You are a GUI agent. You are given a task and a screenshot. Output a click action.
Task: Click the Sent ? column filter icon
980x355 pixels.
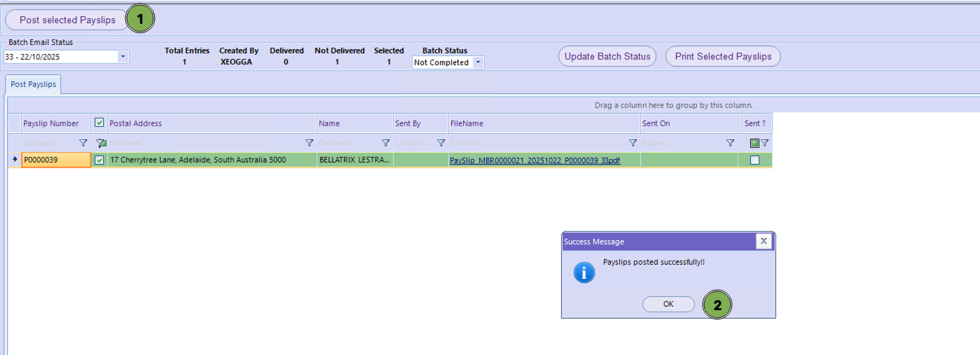point(765,143)
